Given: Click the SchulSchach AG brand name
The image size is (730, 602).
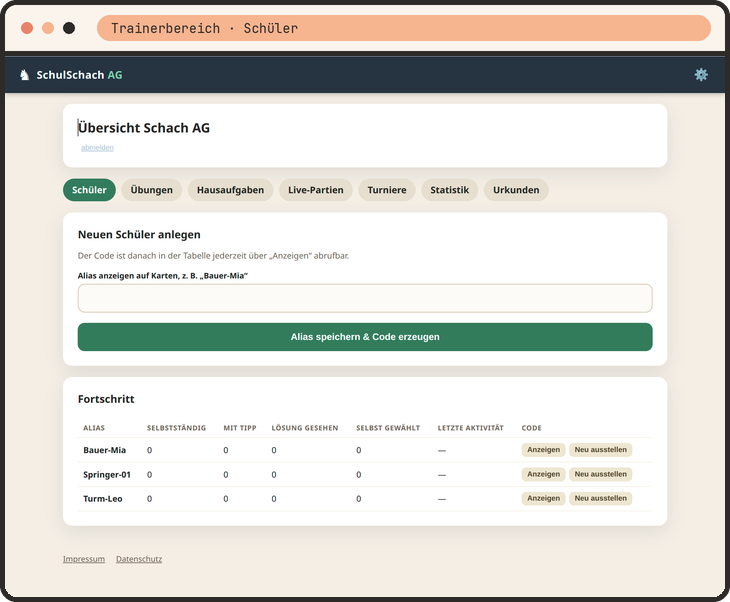Looking at the screenshot, I should 79,75.
